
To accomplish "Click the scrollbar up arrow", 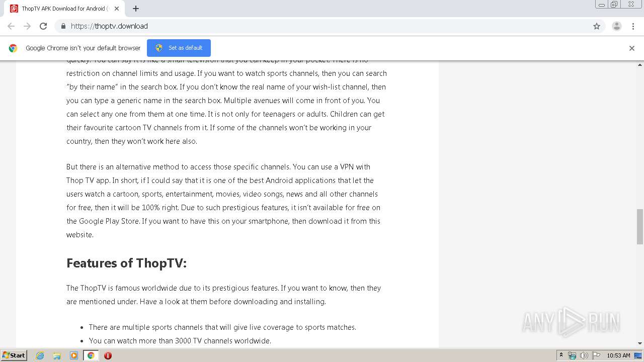I will [640, 65].
